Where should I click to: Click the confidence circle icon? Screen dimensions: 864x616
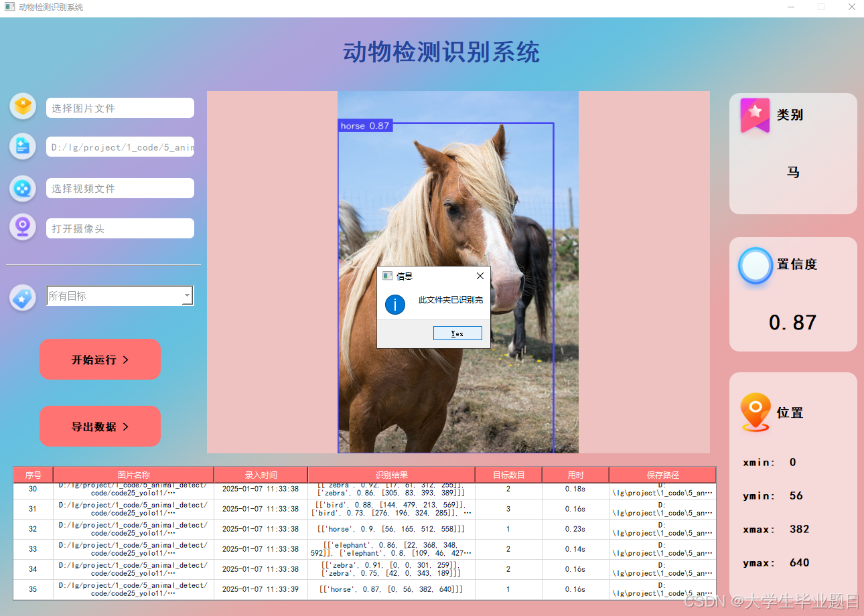tap(755, 266)
